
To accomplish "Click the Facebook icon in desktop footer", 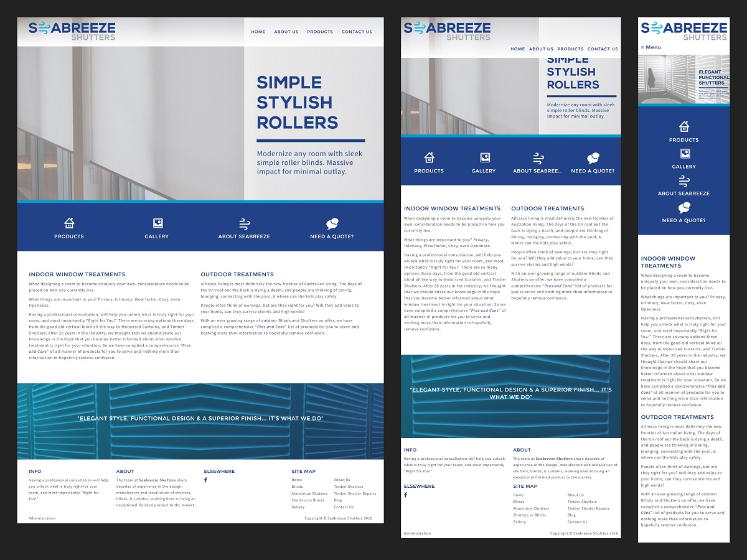I will [x=205, y=480].
